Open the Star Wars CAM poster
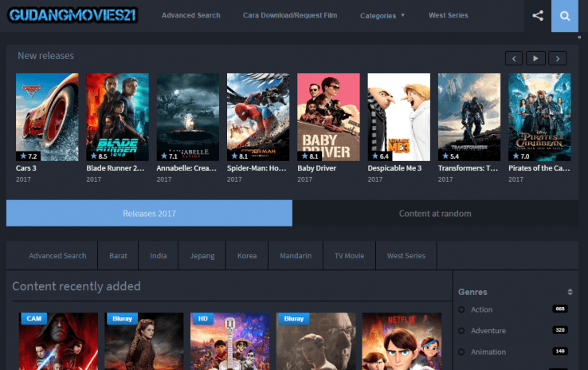The image size is (588, 370). (x=58, y=341)
